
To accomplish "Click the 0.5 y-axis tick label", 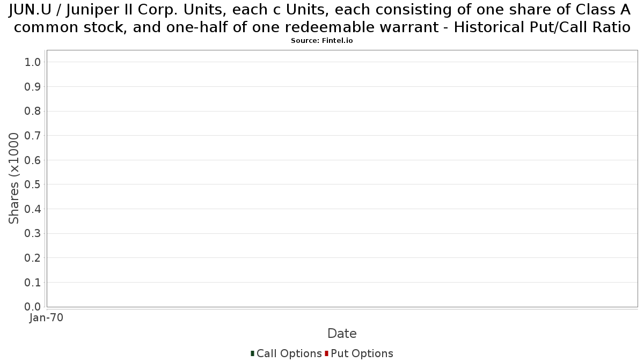I will point(33,184).
